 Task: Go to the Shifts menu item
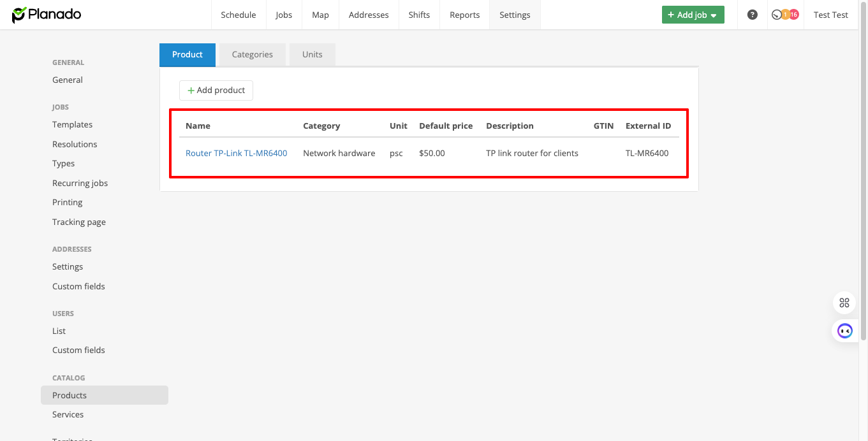[419, 15]
